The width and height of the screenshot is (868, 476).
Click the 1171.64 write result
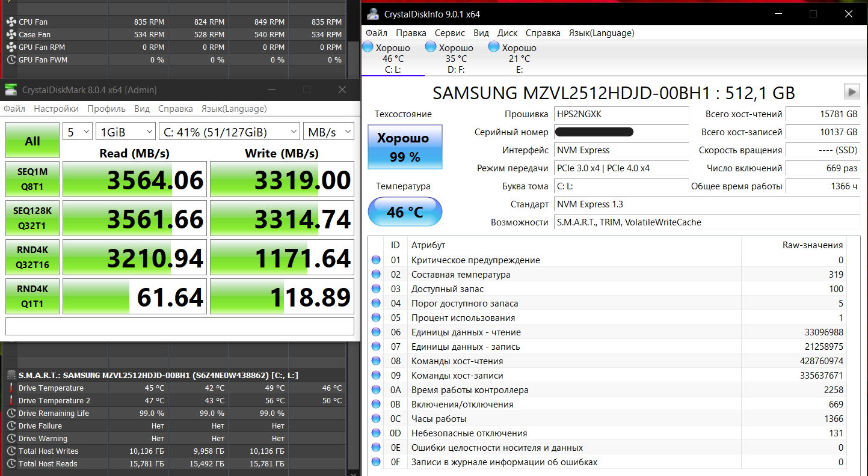click(x=282, y=257)
